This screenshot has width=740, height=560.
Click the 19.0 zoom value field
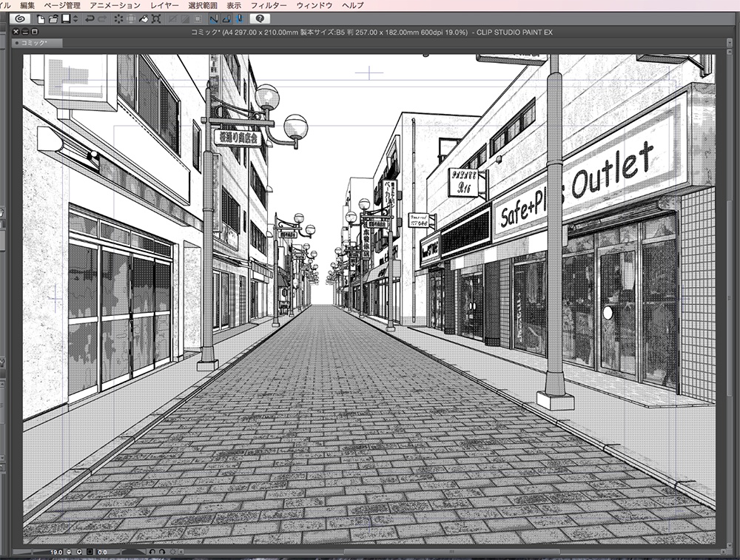click(56, 552)
